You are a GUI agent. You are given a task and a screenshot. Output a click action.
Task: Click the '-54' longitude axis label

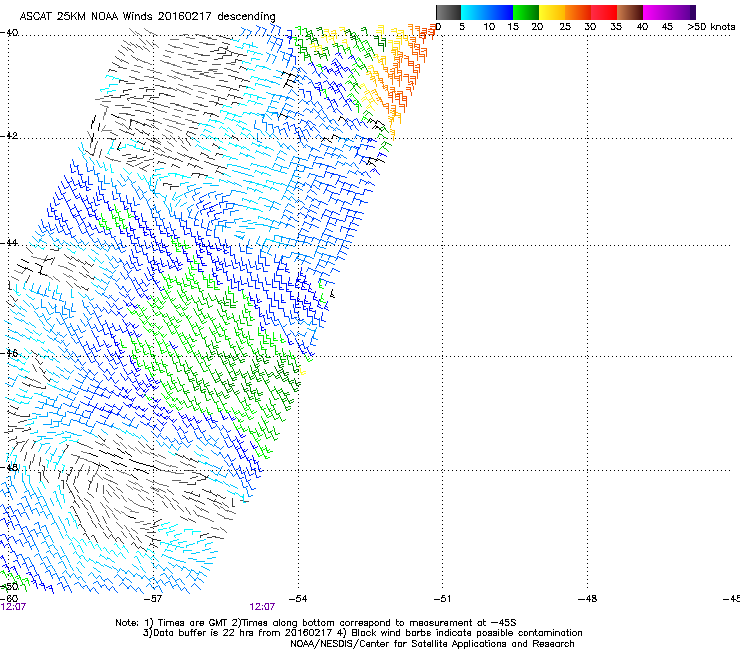click(298, 599)
